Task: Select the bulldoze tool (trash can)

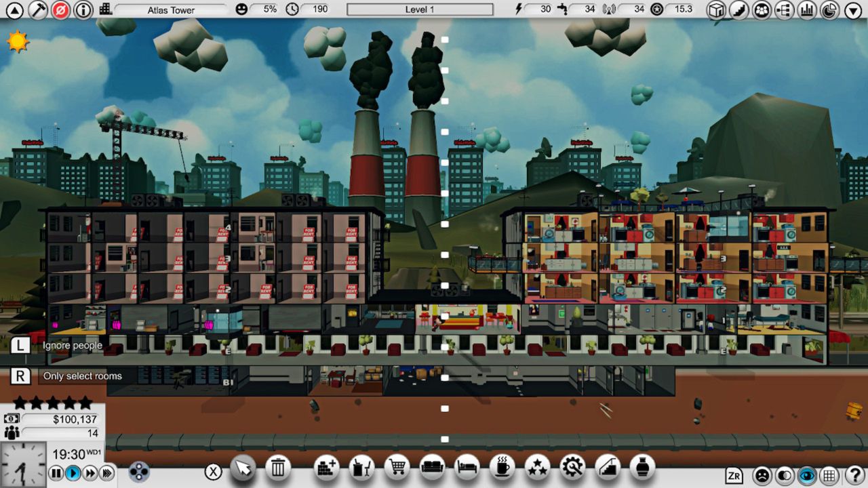Action: [277, 468]
